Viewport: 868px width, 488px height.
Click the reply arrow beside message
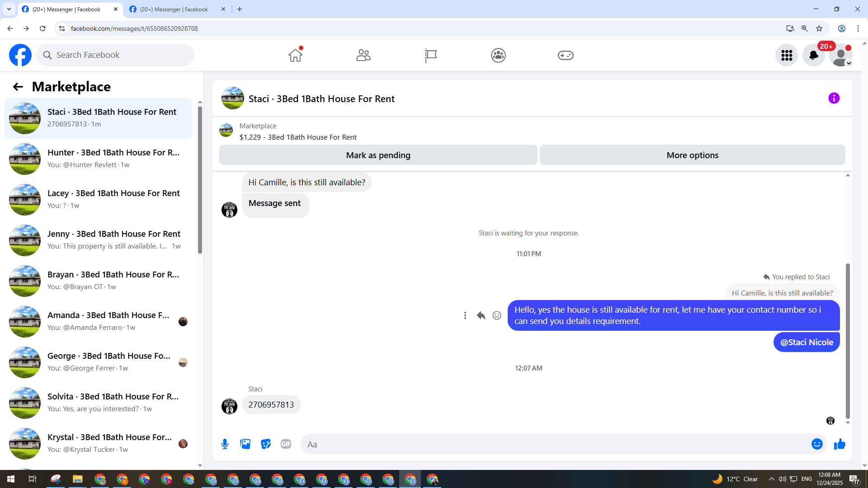481,315
